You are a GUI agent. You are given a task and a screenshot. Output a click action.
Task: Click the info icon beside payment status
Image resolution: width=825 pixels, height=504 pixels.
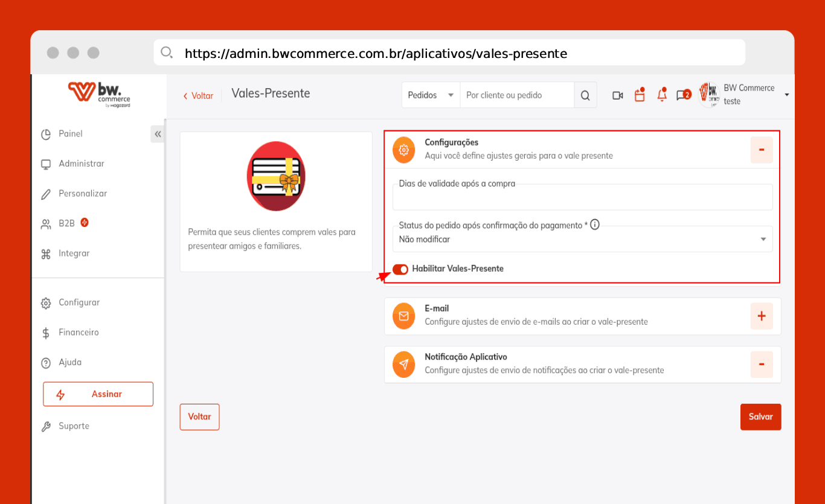pyautogui.click(x=595, y=225)
